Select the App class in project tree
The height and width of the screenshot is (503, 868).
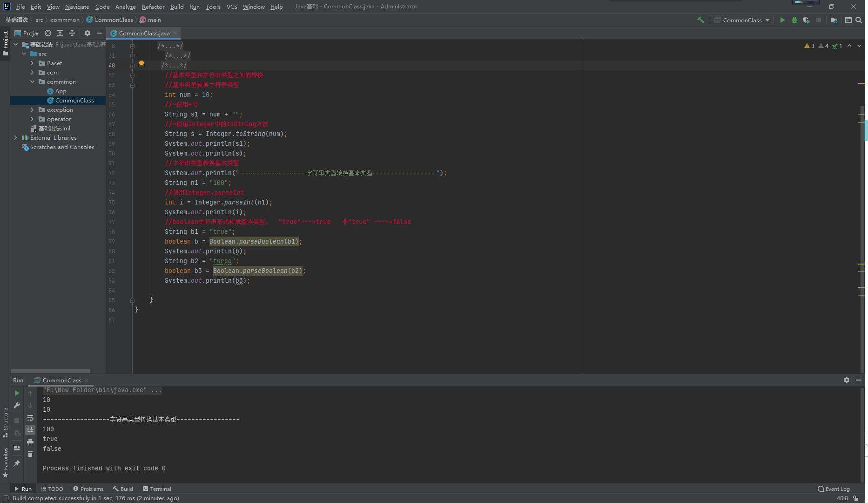pos(61,91)
